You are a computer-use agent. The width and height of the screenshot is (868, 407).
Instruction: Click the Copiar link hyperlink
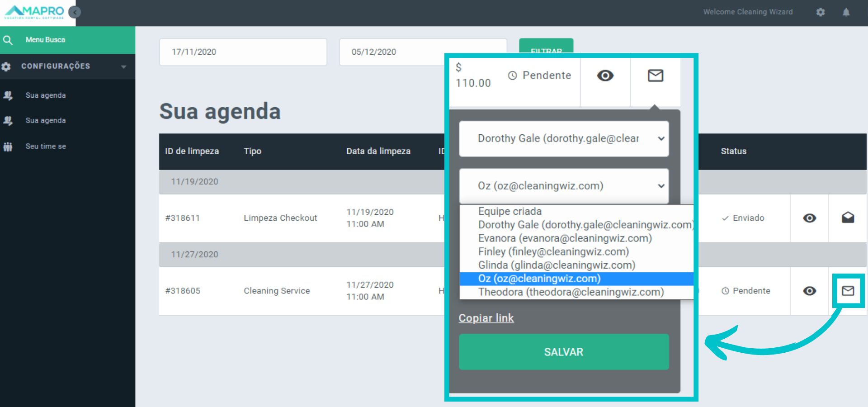click(x=486, y=318)
